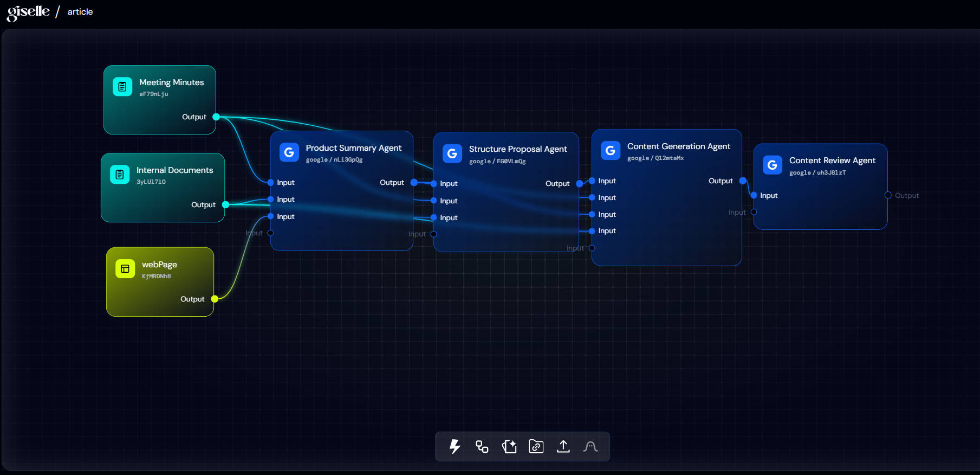Click the Content Review Agent G icon
This screenshot has width=980, height=475.
pos(772,165)
